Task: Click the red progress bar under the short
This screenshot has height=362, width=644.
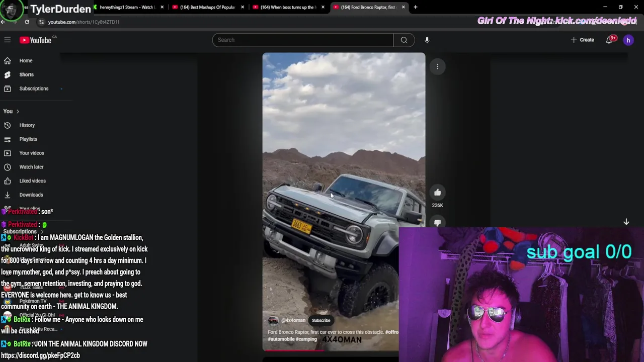Action: coord(293,350)
